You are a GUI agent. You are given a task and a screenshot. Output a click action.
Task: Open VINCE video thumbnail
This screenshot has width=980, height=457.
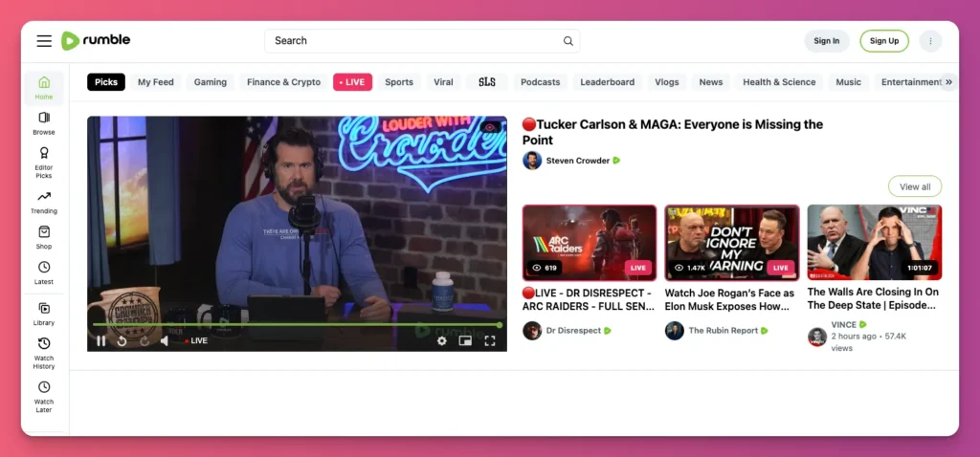[875, 242]
